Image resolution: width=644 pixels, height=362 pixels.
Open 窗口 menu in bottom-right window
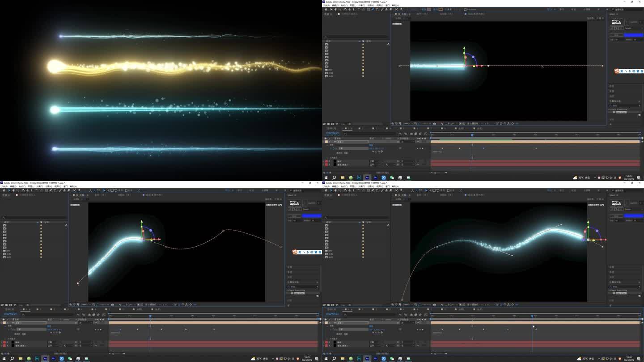387,186
